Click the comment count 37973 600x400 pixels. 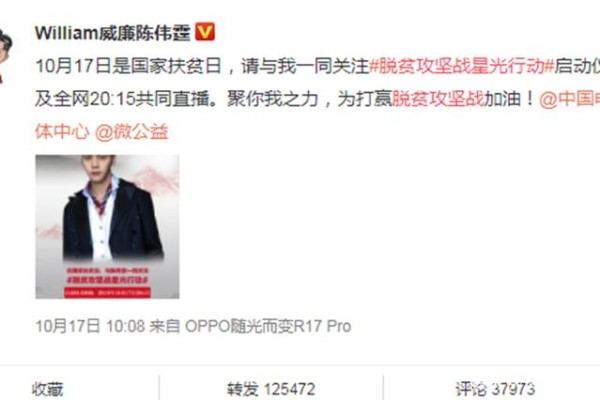(x=513, y=389)
